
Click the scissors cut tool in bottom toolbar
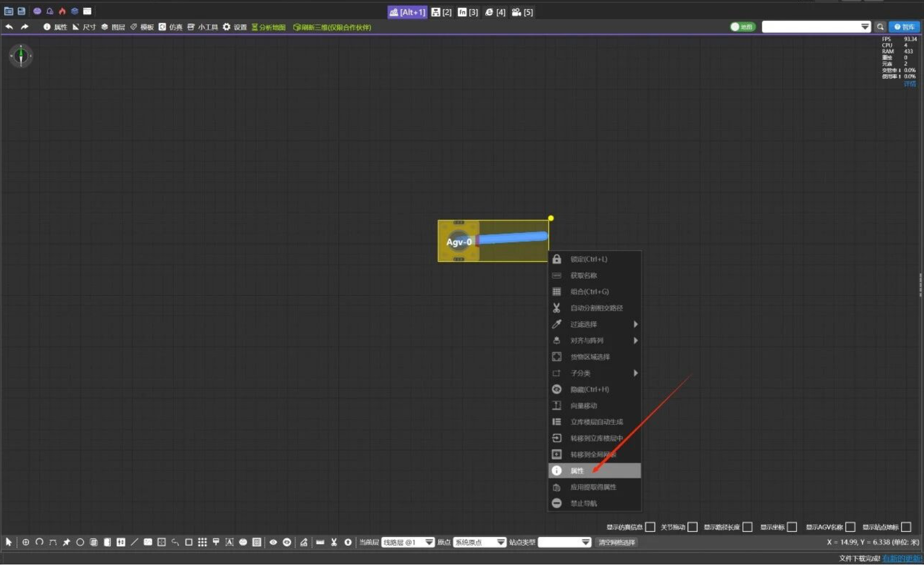coord(334,542)
